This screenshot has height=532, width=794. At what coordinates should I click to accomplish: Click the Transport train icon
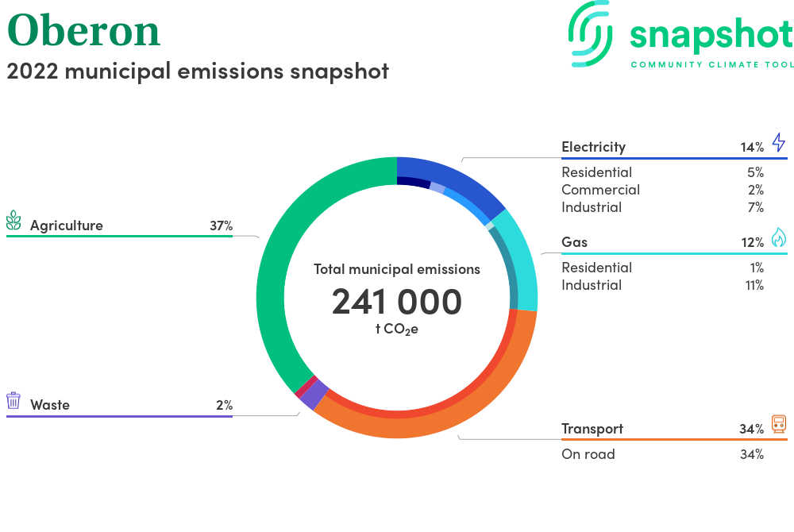tap(778, 425)
